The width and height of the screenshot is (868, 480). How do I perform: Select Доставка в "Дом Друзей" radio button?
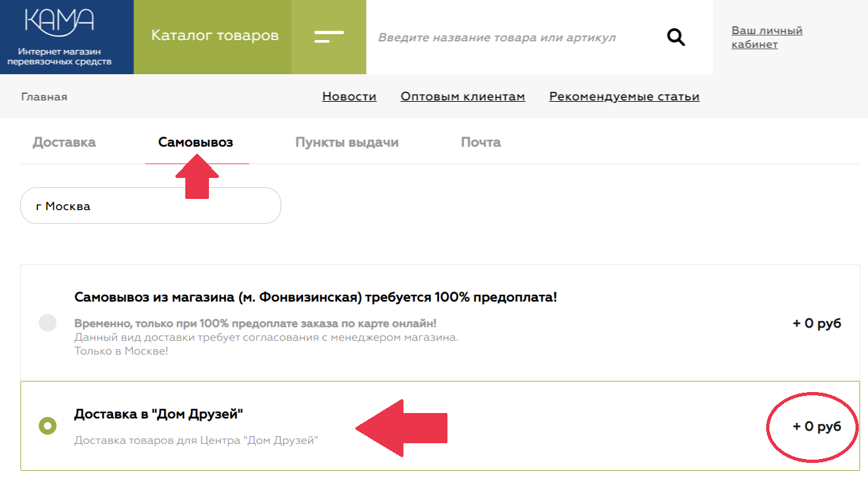[47, 426]
